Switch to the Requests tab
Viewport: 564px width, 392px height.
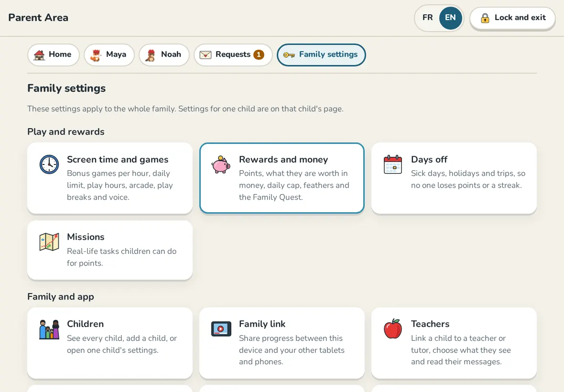[x=233, y=54]
